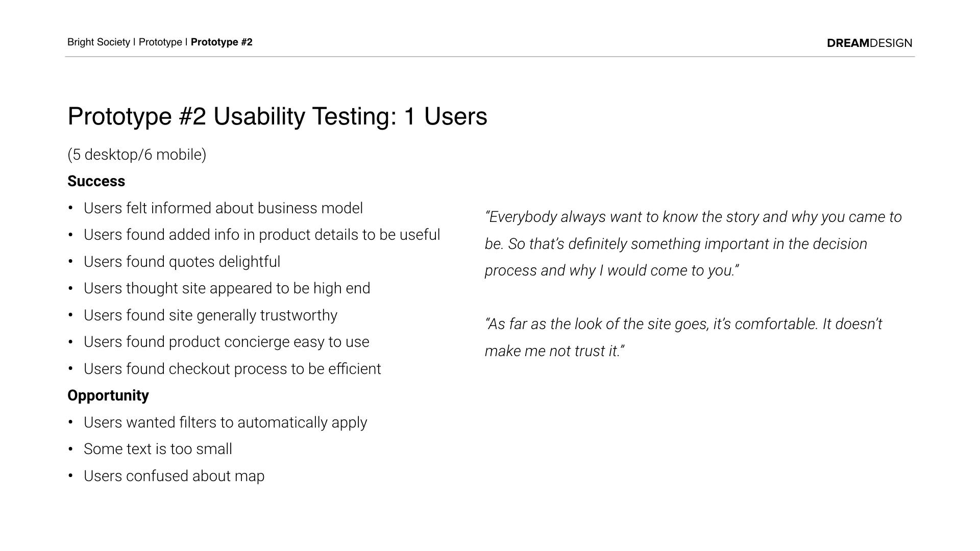Click 'Users wanted filters to automatically apply'
The width and height of the screenshot is (980, 551).
(x=225, y=422)
